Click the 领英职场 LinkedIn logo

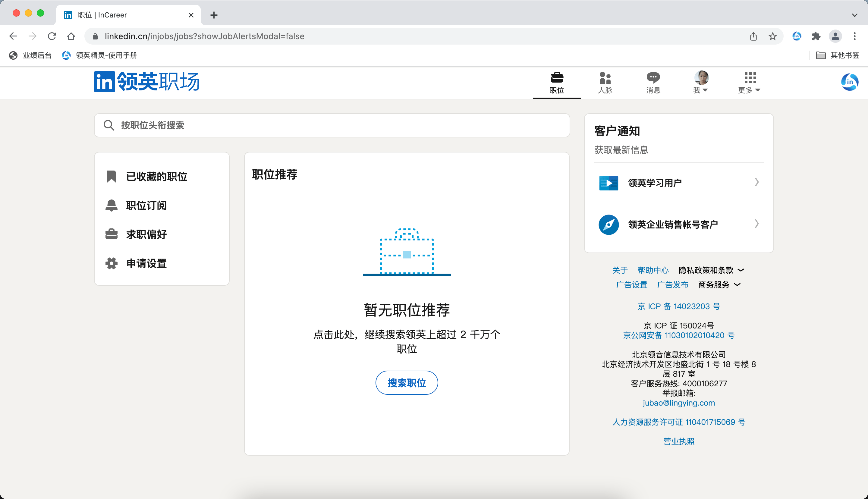(x=147, y=82)
